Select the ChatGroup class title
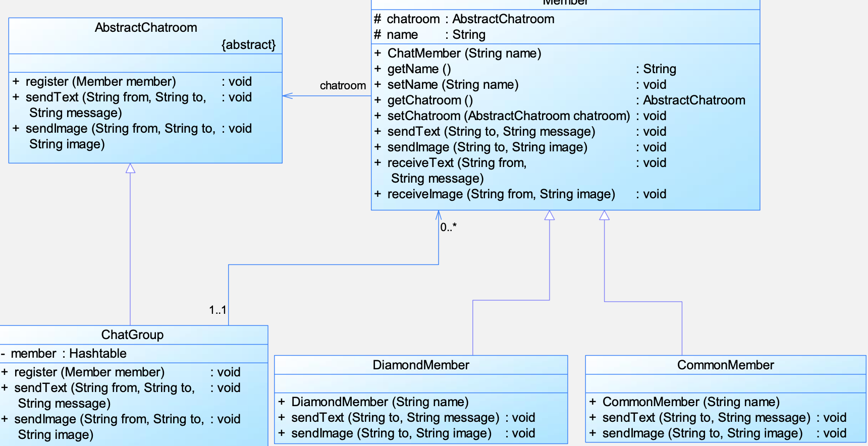This screenshot has width=868, height=446. (x=132, y=335)
